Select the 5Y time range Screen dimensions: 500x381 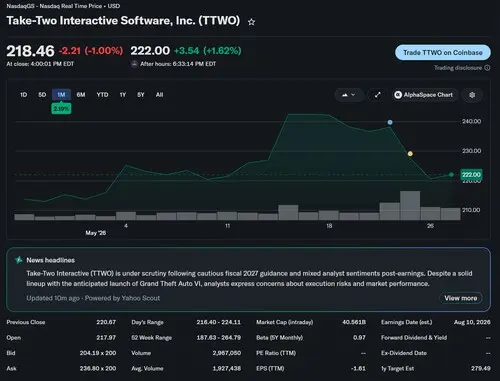[x=141, y=95]
